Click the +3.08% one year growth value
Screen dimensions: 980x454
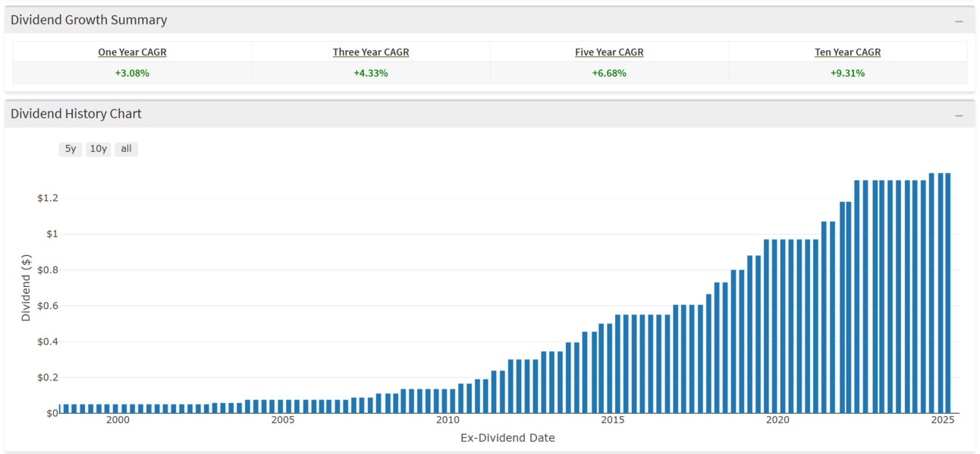click(x=132, y=73)
